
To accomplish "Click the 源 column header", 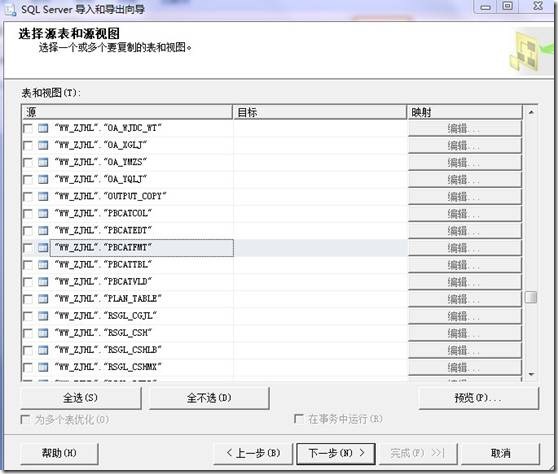I will (127, 112).
